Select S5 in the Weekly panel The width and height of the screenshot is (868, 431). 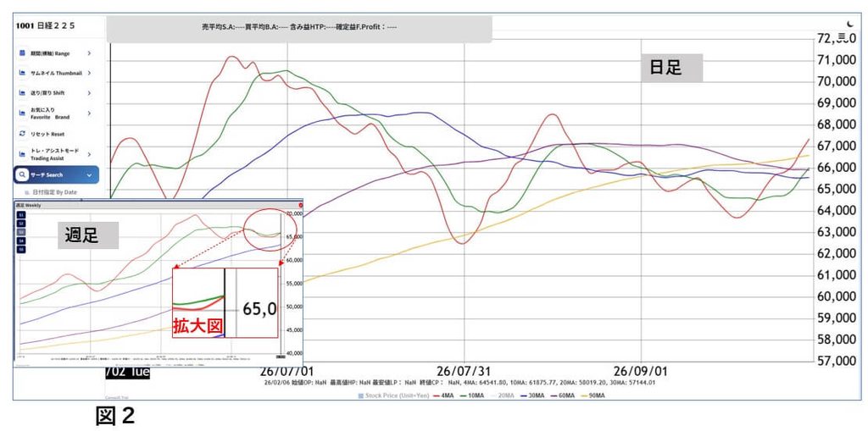coord(21,250)
